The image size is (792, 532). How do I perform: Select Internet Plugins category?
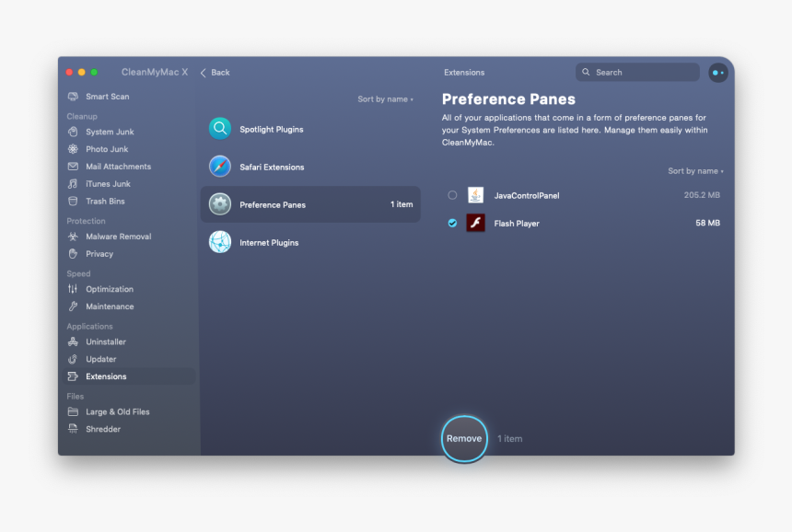[x=310, y=243]
